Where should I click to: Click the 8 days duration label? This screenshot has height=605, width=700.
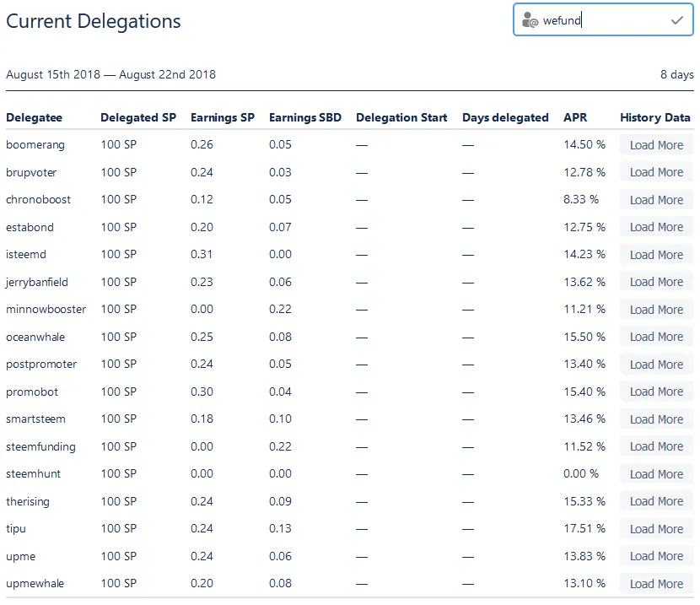pos(676,74)
